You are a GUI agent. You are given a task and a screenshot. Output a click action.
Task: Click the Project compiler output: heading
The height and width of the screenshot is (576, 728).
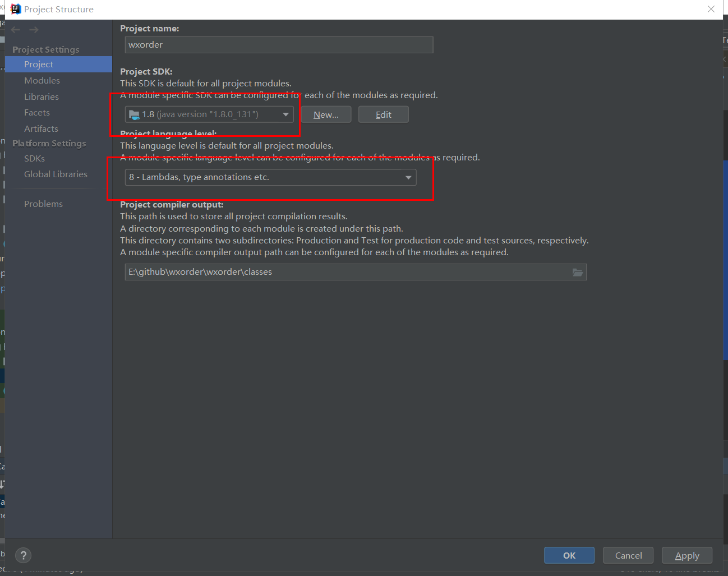point(172,205)
